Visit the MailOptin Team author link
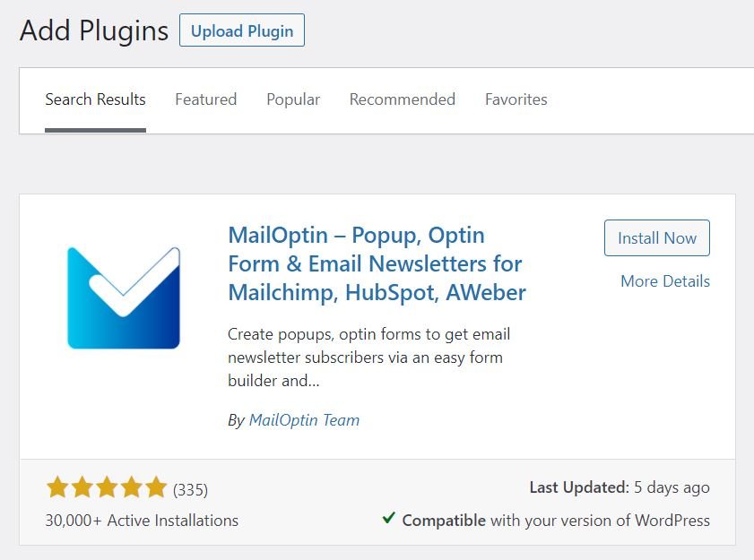Image resolution: width=754 pixels, height=560 pixels. coord(304,420)
